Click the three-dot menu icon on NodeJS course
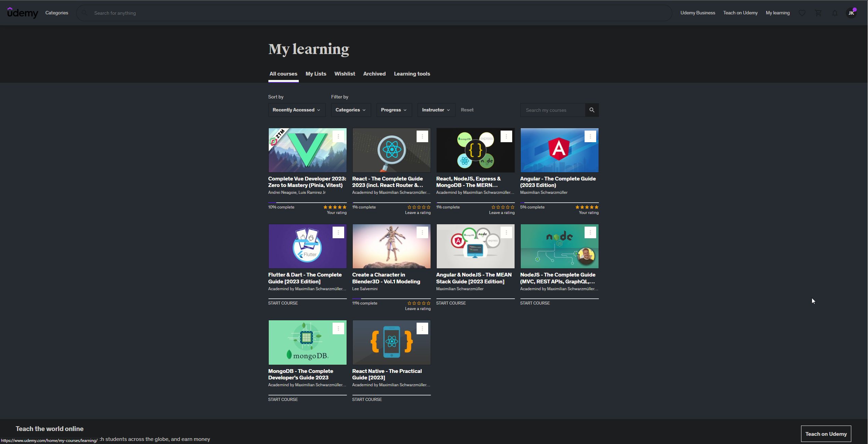 tap(590, 232)
